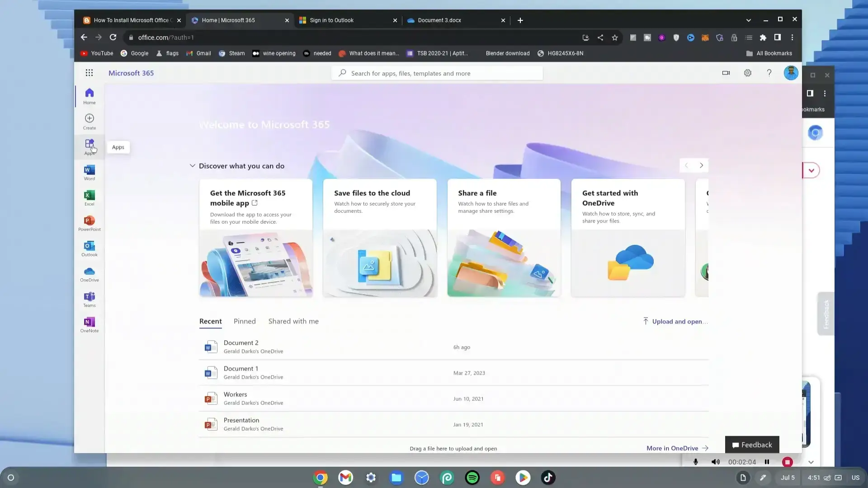Open the browser tab search dropdown
The height and width of the screenshot is (488, 868).
tap(748, 20)
